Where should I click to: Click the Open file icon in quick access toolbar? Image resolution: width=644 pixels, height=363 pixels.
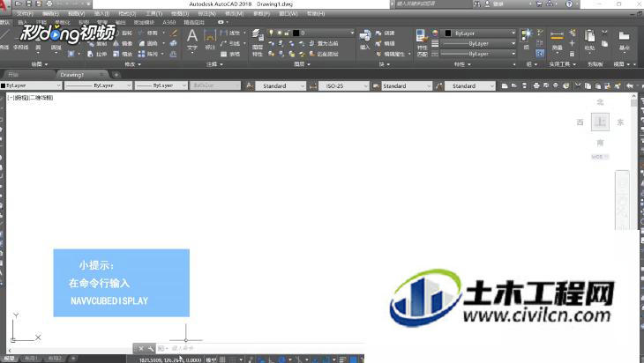point(19,4)
